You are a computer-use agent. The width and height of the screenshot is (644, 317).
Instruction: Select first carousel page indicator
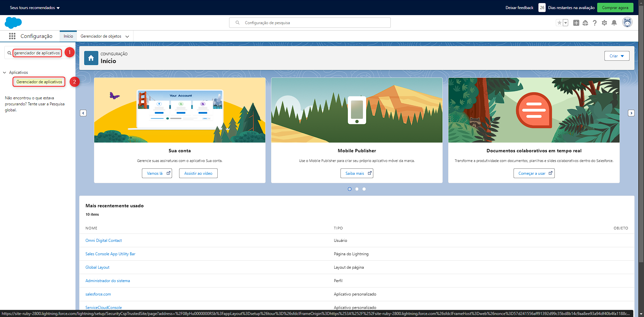pos(350,189)
